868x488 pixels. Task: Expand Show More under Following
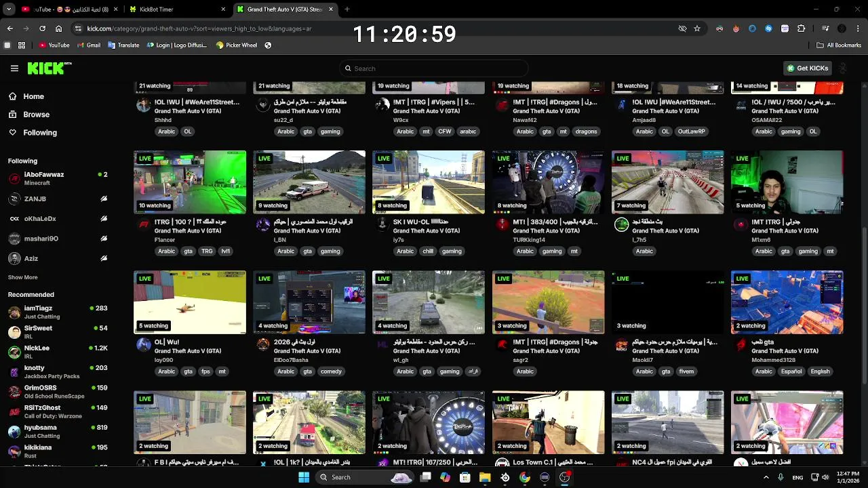click(22, 277)
